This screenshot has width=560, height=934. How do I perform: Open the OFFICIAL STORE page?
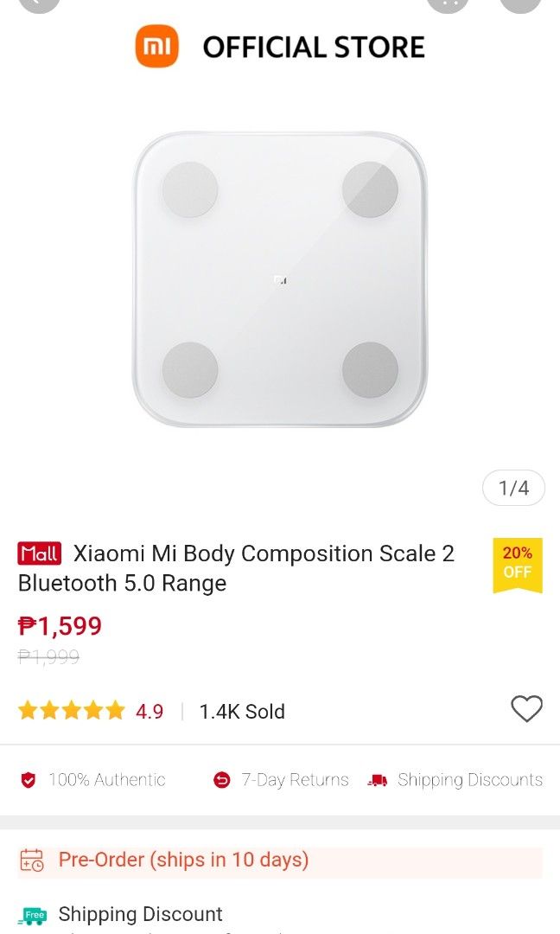click(316, 47)
